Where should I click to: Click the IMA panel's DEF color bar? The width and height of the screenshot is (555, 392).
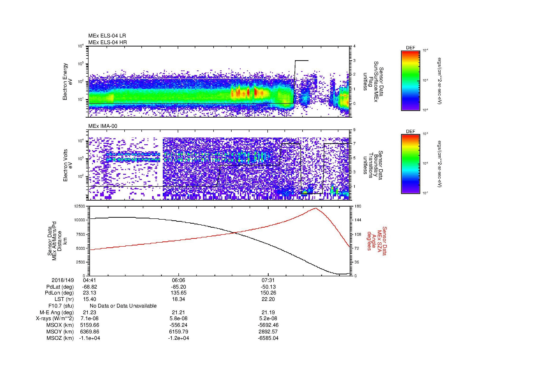coord(410,164)
